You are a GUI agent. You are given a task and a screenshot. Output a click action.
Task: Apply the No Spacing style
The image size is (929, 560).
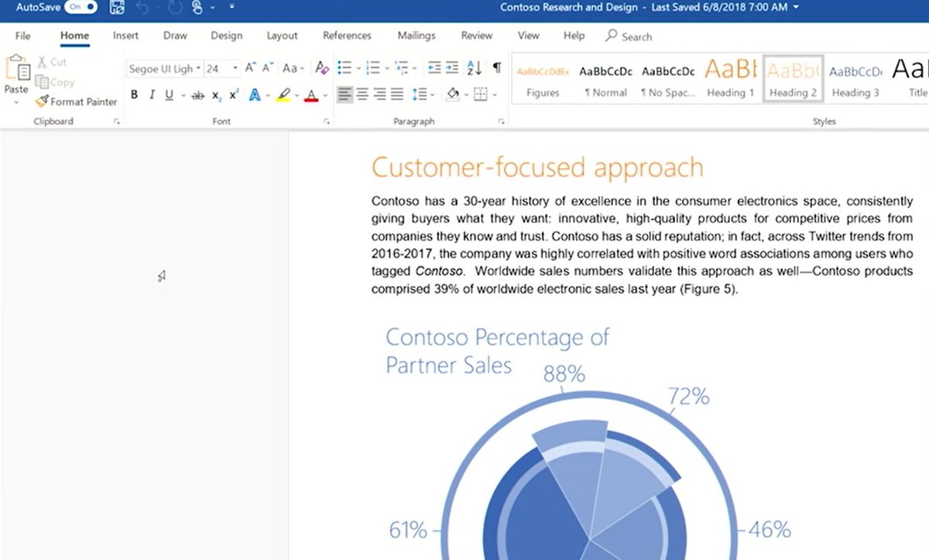coord(667,80)
